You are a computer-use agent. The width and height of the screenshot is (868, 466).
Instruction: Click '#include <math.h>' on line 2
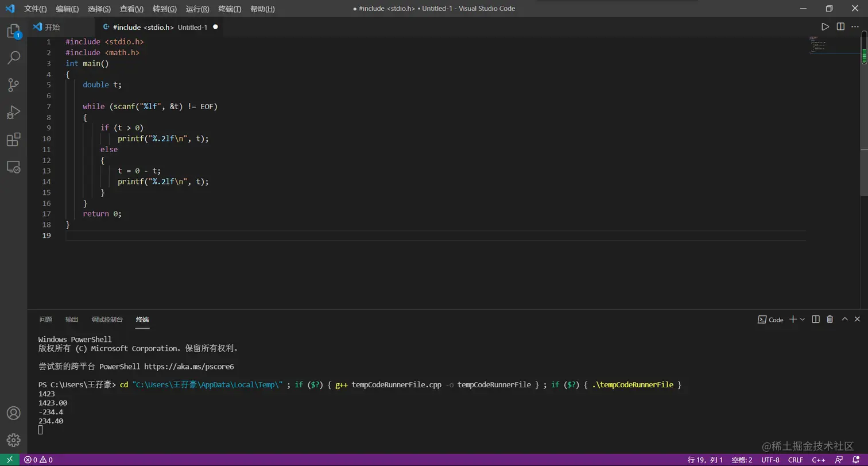tap(102, 52)
